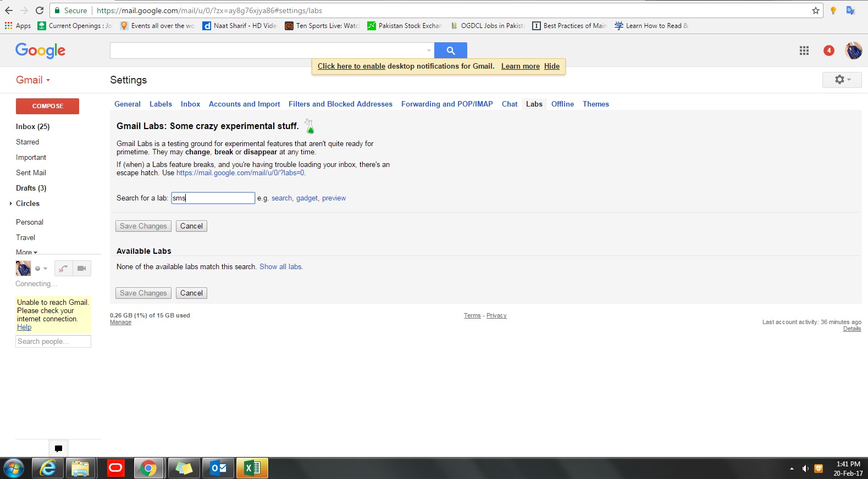Start a video call from chat panel
The height and width of the screenshot is (479, 868).
pyautogui.click(x=81, y=269)
